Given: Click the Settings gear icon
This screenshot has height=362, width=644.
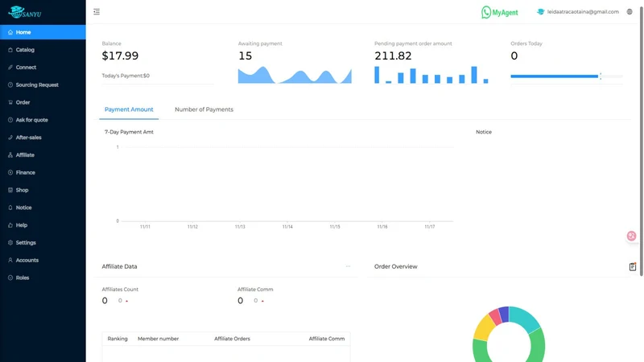Looking at the screenshot, I should [x=10, y=243].
